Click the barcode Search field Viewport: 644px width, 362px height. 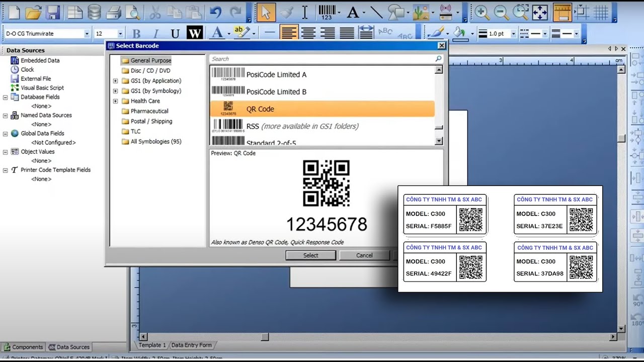326,59
